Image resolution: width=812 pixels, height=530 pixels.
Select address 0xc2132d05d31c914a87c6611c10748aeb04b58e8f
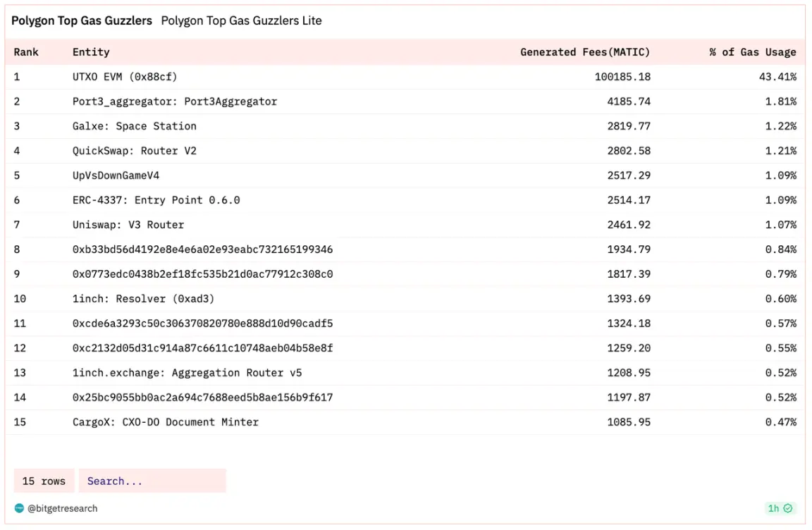click(202, 348)
